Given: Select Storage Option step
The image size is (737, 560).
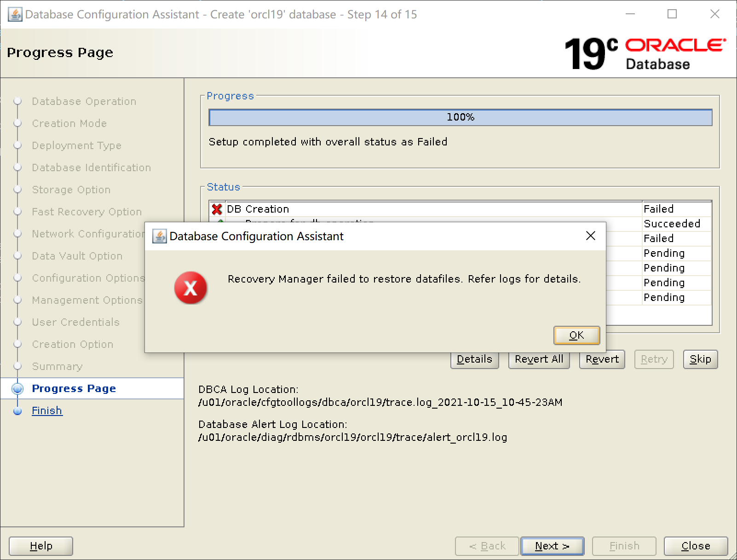Looking at the screenshot, I should click(x=71, y=190).
